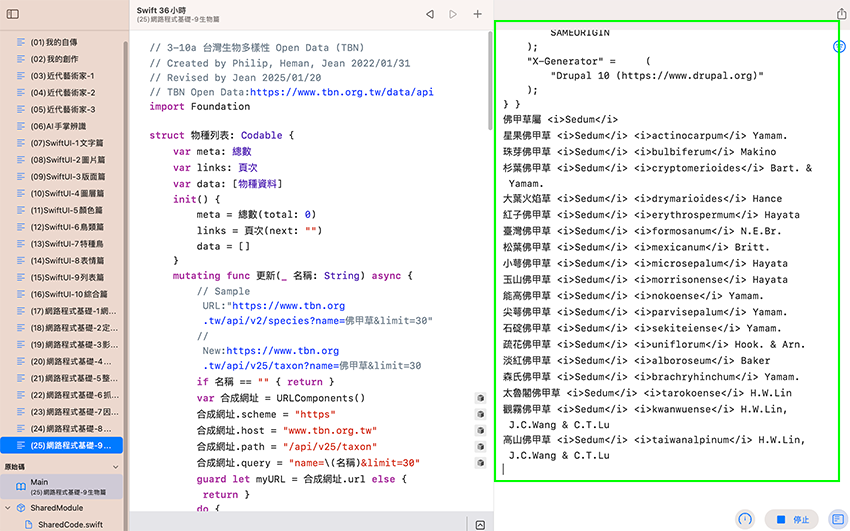850x531 pixels.
Task: Open the TBN Open Data URL link
Action: pos(341,92)
